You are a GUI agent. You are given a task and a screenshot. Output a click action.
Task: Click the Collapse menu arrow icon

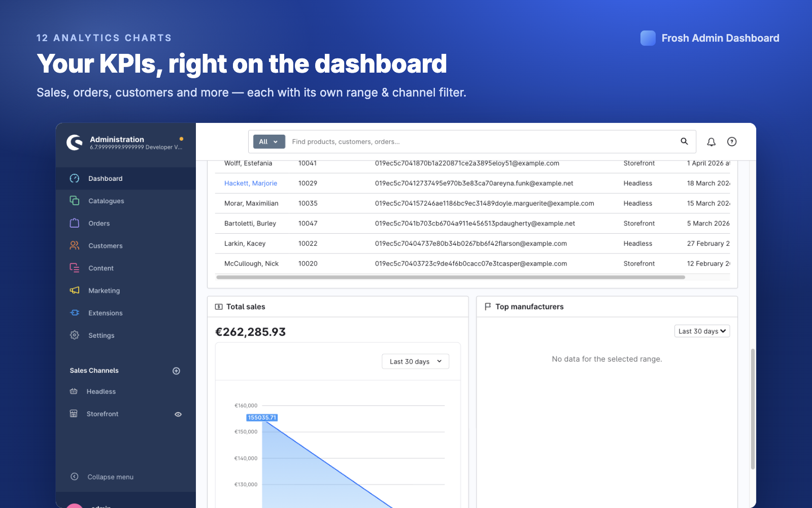pos(75,477)
